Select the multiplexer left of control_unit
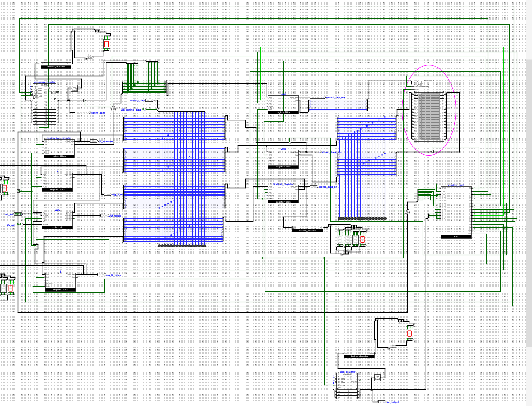The width and height of the screenshot is (532, 406). pos(407,211)
